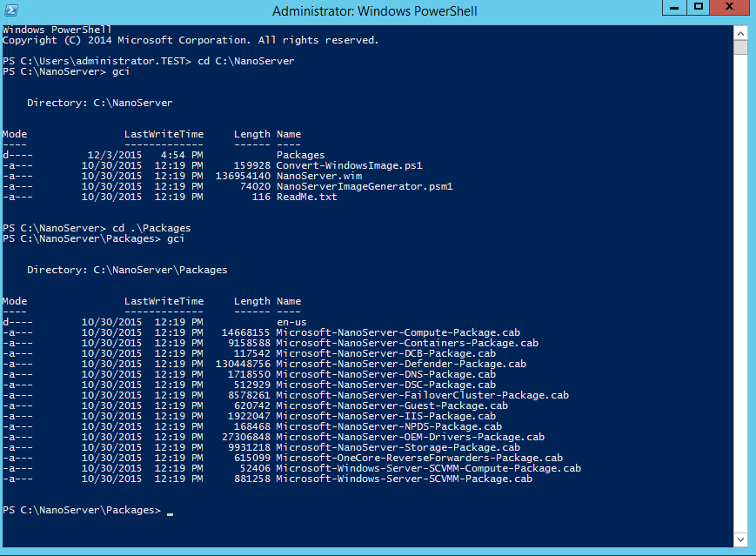Screen dimensions: 756x556
Task: Select 'Microsoft-NanoServer-DCB-Package.cab' file name
Action: pyautogui.click(x=386, y=353)
